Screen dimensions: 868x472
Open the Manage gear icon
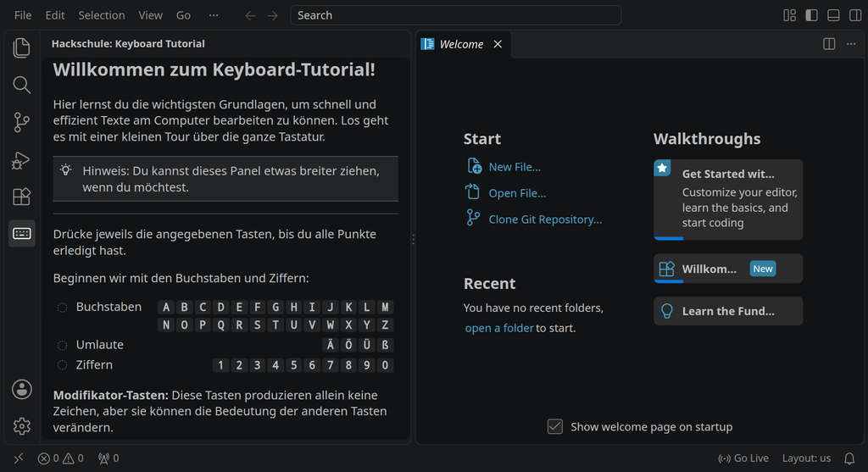tap(21, 426)
